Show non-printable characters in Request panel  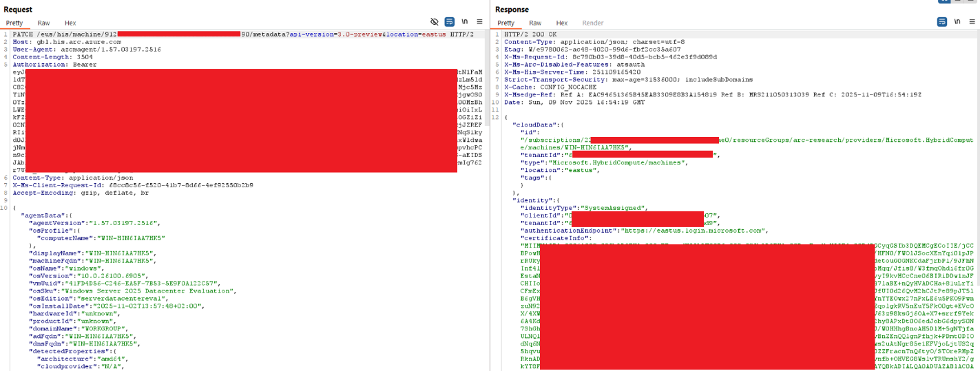point(465,22)
